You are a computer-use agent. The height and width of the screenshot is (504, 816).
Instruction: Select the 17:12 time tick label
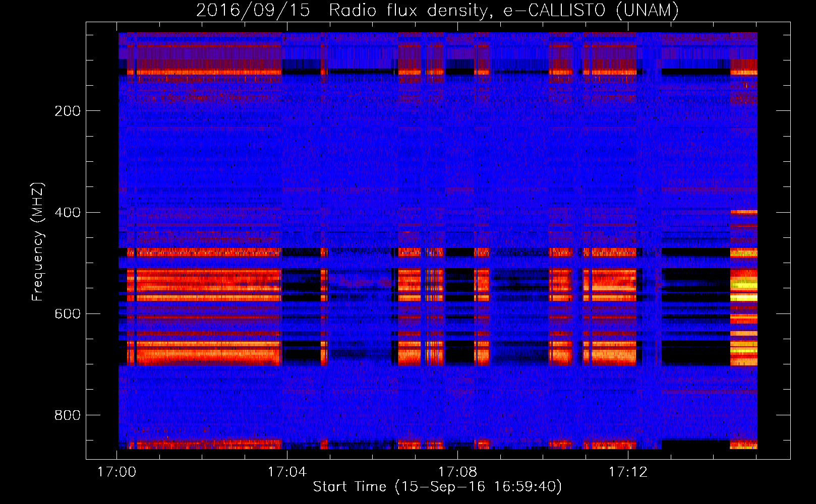click(x=628, y=472)
